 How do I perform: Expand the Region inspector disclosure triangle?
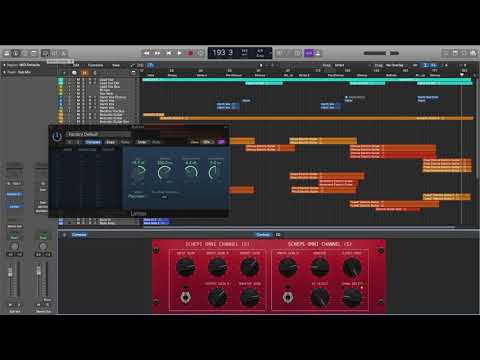4,65
